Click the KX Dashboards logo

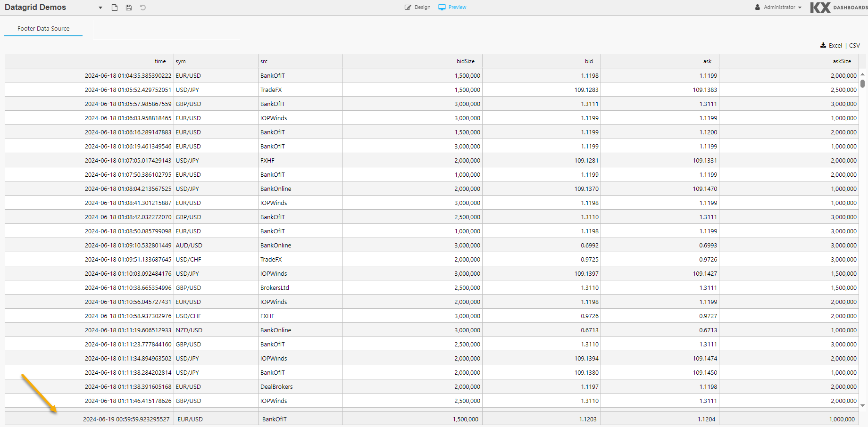838,8
